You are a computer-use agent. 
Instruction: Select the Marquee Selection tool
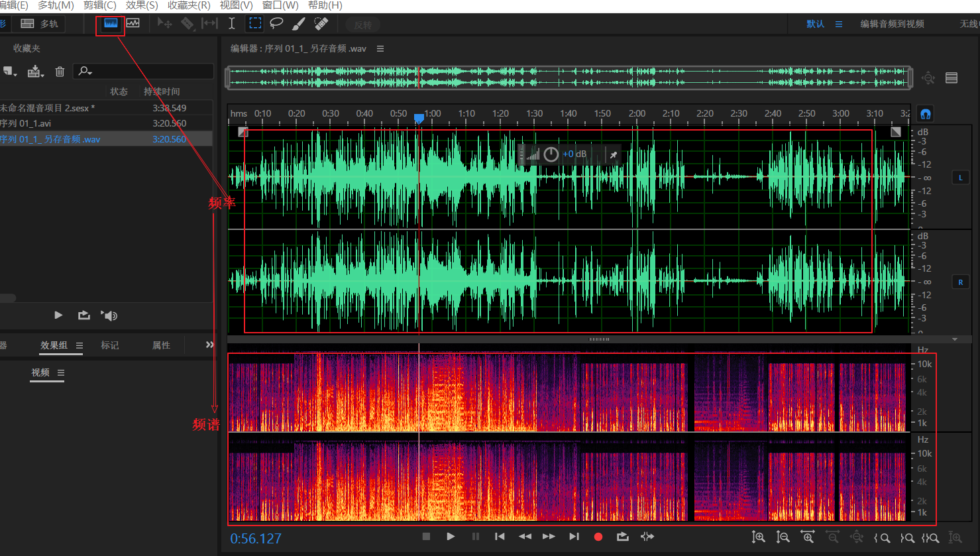coord(254,24)
